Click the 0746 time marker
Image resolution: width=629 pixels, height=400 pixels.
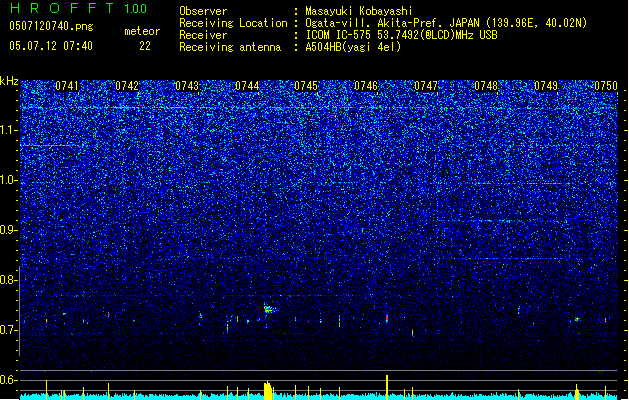point(366,86)
